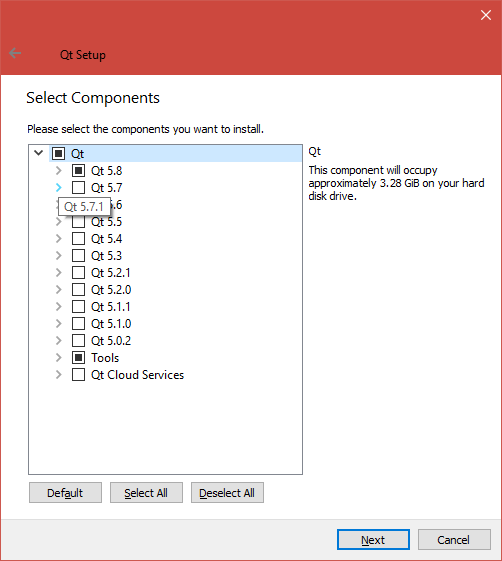Expand the Qt 5.8 node
This screenshot has height=561, width=502.
click(59, 171)
